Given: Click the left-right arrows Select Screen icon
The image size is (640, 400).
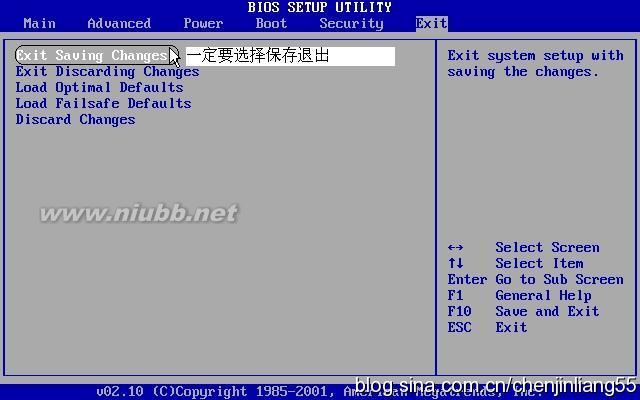Looking at the screenshot, I should (x=456, y=248).
